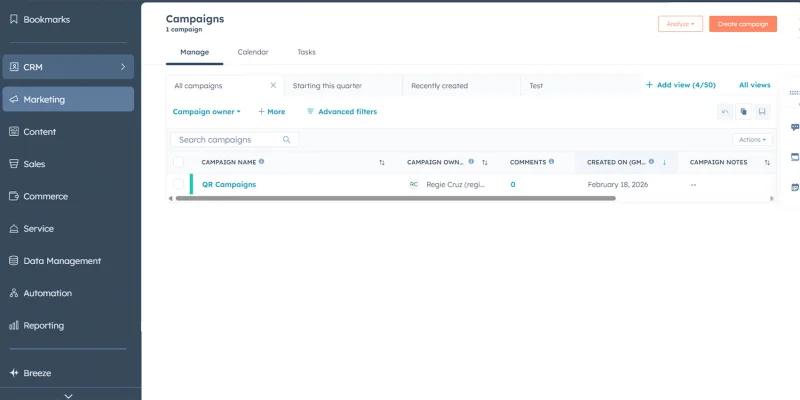800x400 pixels.
Task: Click info icon beside Comments header
Action: (551, 161)
